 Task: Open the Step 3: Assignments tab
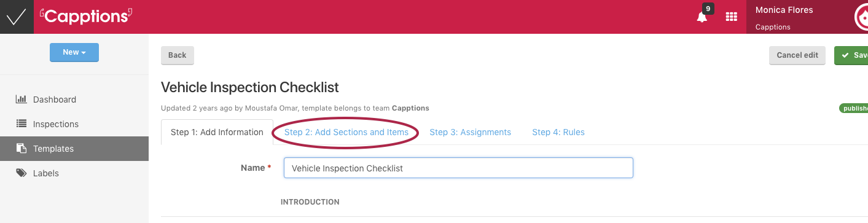point(470,132)
